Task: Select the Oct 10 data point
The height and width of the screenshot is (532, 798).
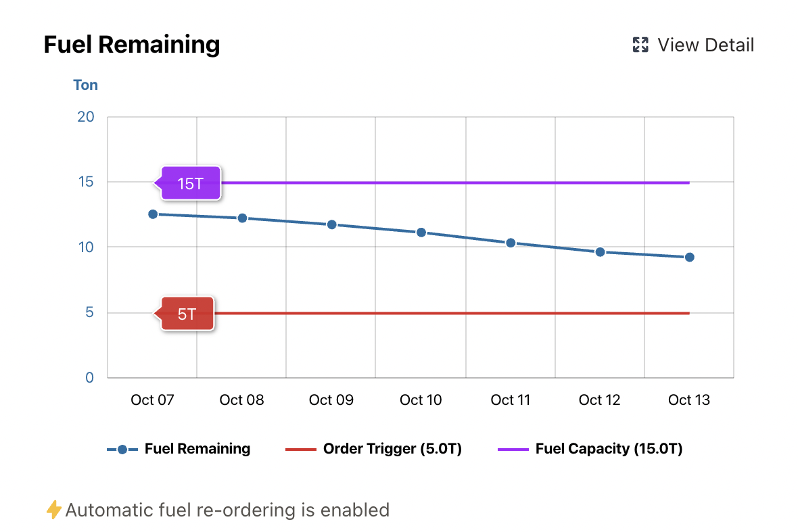Action: point(421,233)
